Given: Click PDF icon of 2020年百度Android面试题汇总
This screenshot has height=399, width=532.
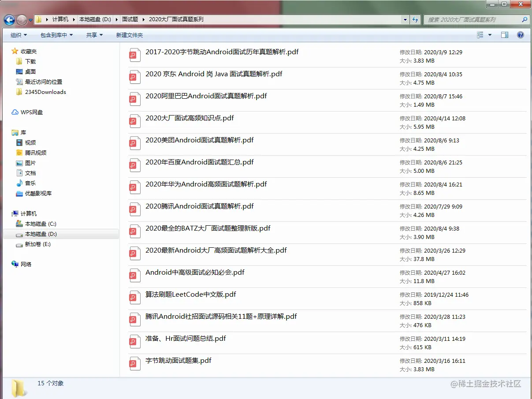Looking at the screenshot, I should coord(134,166).
